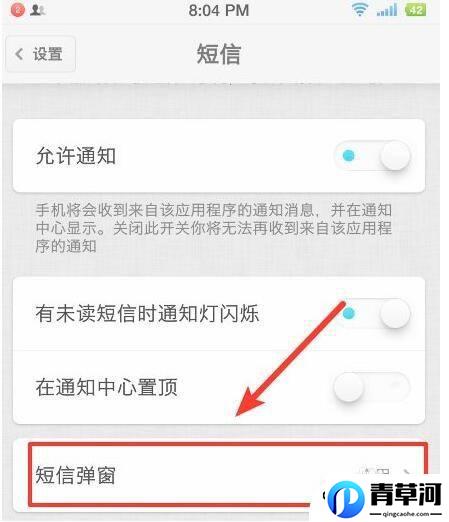Viewport: 449px width, 522px height.
Task: Enable the 在通知中心置顶 switch
Action: click(x=372, y=387)
